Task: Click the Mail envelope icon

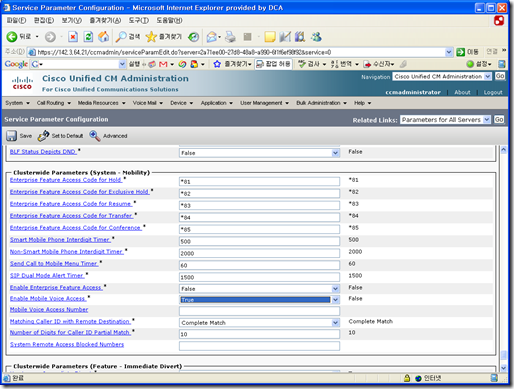Action: (211, 37)
